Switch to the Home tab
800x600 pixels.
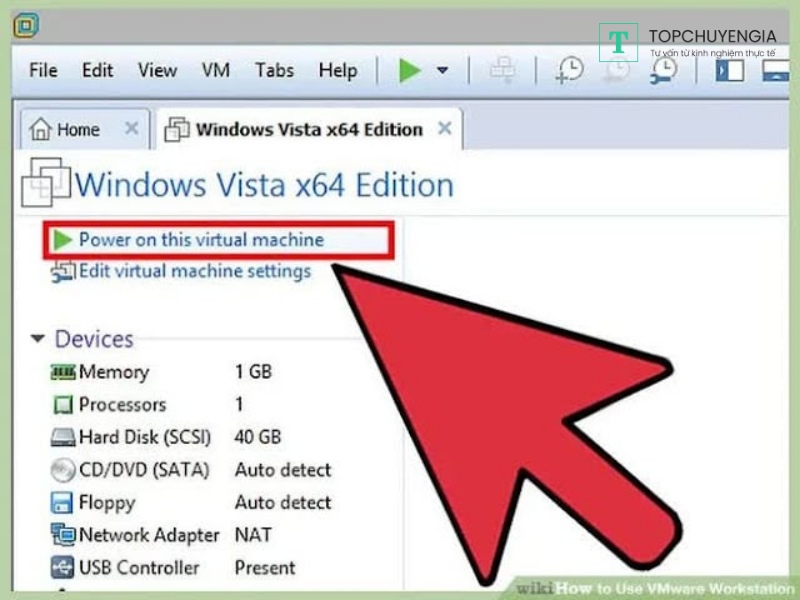(67, 130)
